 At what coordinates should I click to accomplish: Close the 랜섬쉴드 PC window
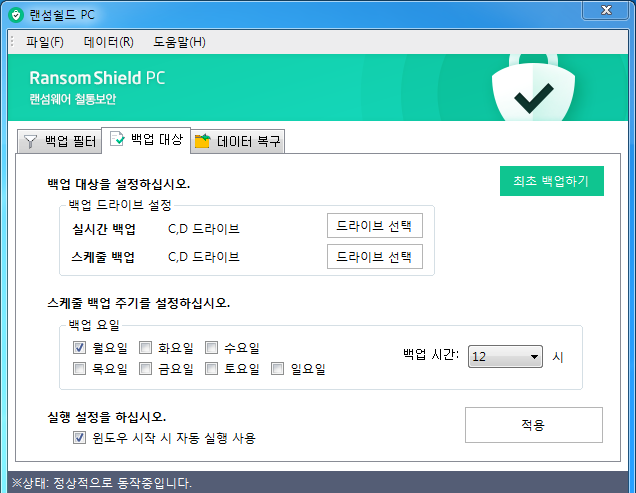(x=606, y=10)
